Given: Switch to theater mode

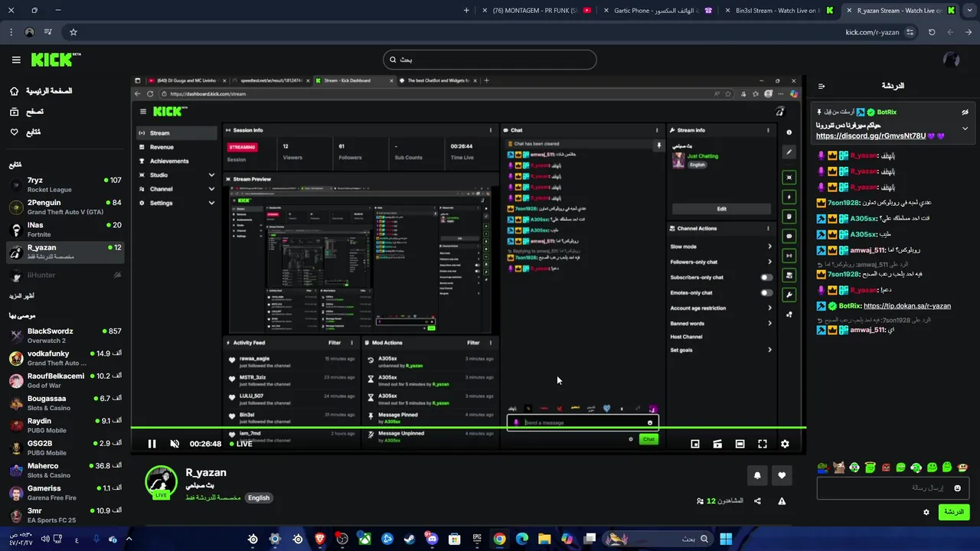Looking at the screenshot, I should (x=740, y=444).
